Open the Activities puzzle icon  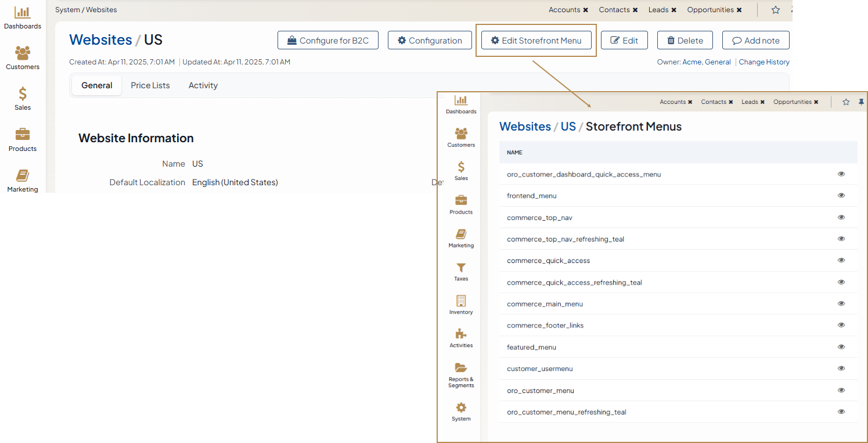point(461,337)
